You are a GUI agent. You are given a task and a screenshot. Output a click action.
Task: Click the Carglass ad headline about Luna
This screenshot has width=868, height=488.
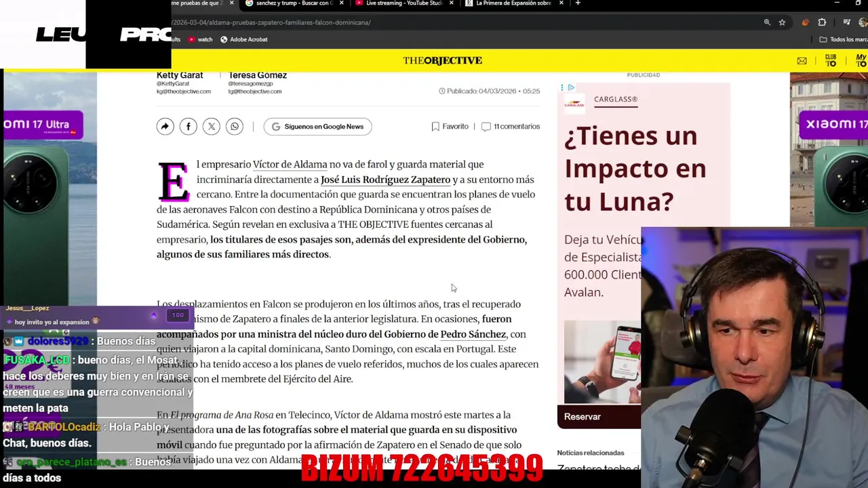[635, 169]
